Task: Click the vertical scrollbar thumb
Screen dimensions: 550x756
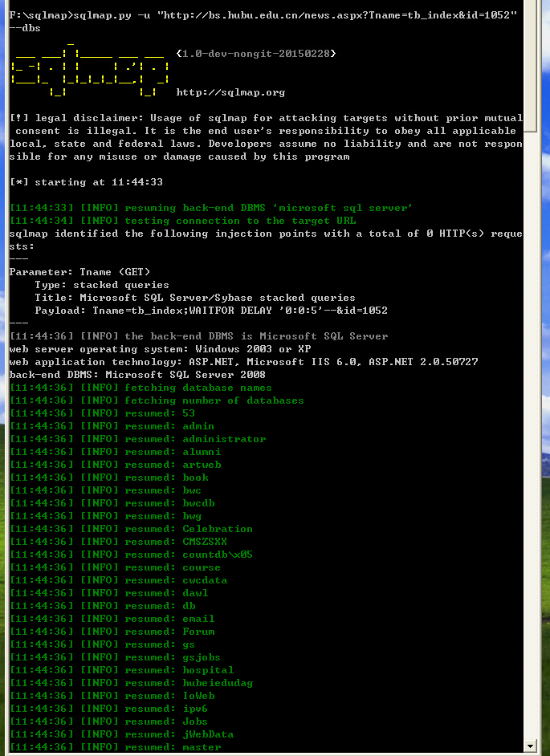Action: pyautogui.click(x=530, y=65)
